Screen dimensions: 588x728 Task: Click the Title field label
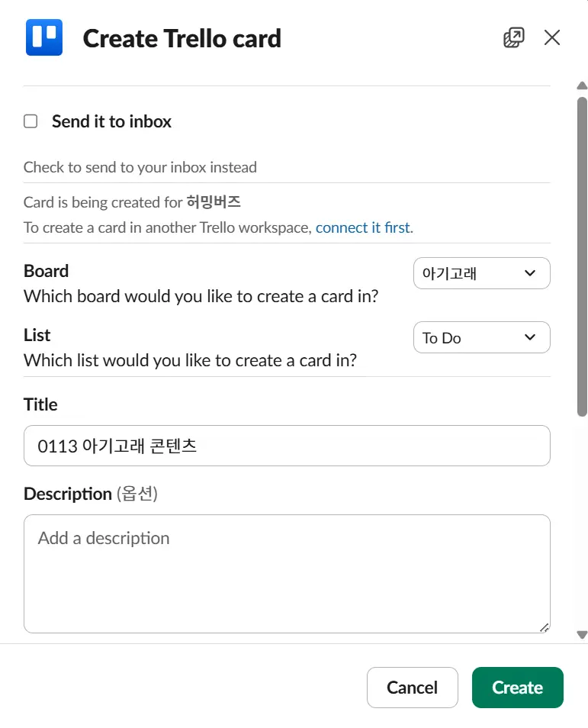[40, 404]
